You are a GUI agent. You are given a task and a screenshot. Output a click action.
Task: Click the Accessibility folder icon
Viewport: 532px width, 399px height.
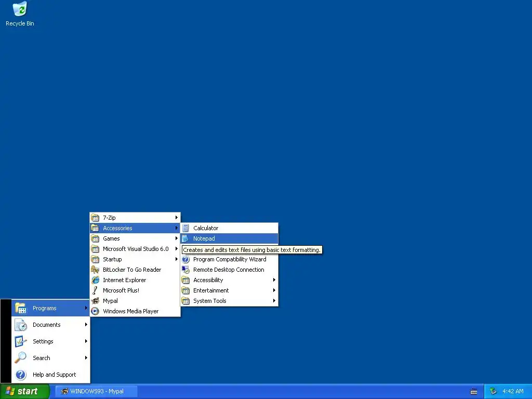pyautogui.click(x=185, y=280)
